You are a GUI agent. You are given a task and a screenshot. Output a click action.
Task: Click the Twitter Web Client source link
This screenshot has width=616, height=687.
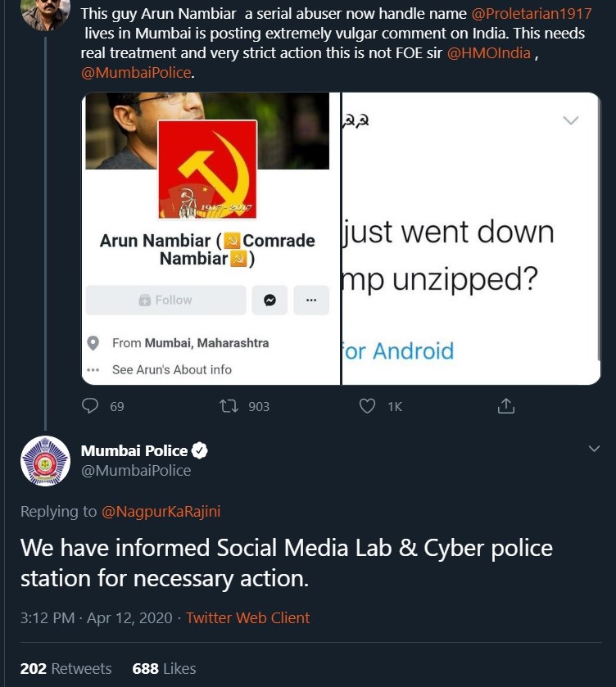click(248, 618)
